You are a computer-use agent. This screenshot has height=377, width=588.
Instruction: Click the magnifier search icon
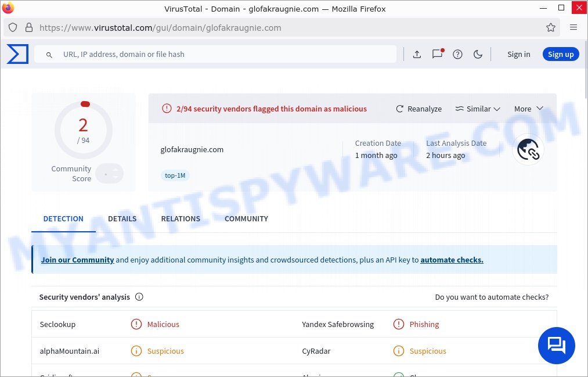49,55
